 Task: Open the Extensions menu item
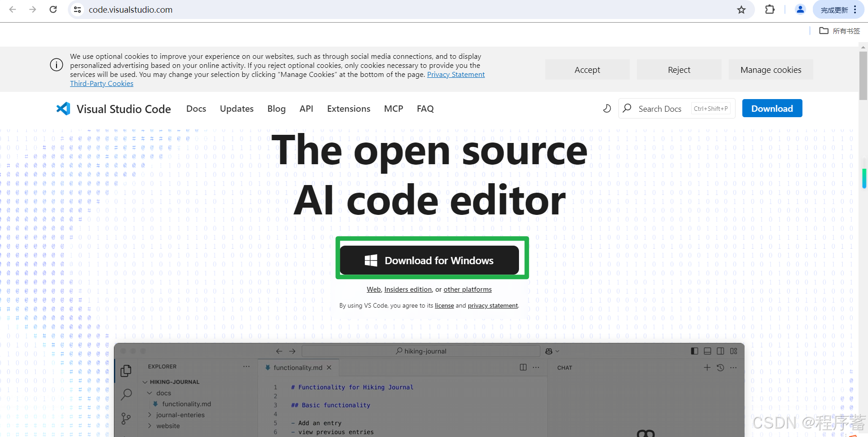click(x=349, y=109)
